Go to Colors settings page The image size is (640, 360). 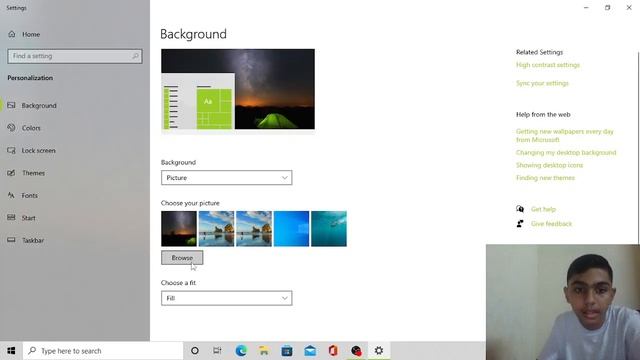pos(31,128)
